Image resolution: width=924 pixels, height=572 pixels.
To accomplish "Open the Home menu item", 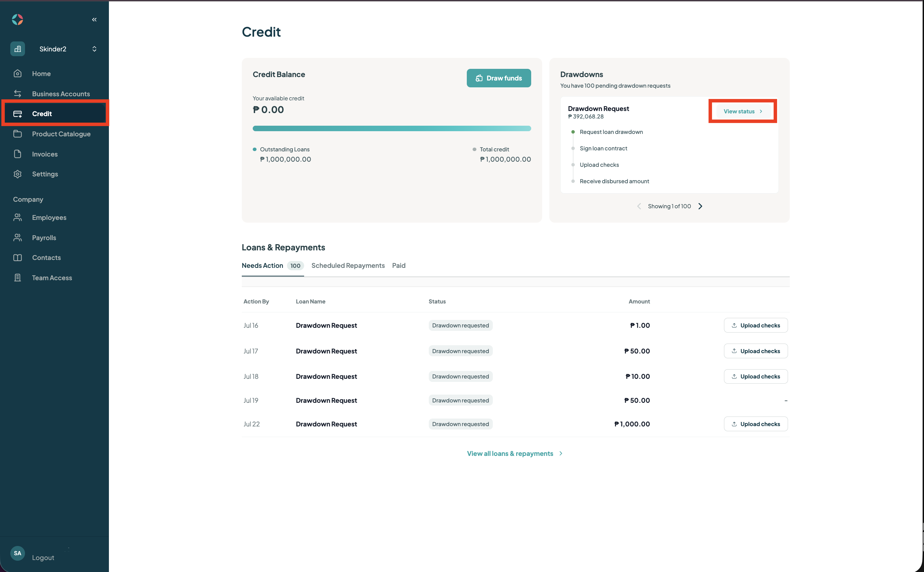I will 41,73.
